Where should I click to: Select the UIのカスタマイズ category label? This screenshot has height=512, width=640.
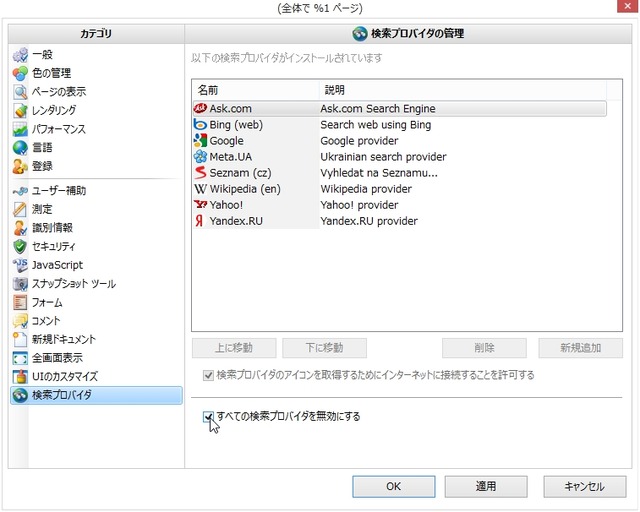[65, 376]
